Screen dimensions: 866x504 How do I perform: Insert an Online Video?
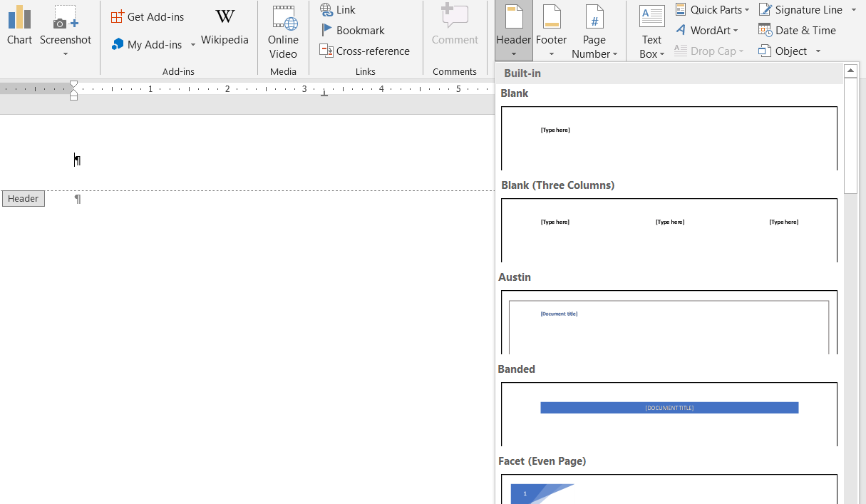coord(283,32)
